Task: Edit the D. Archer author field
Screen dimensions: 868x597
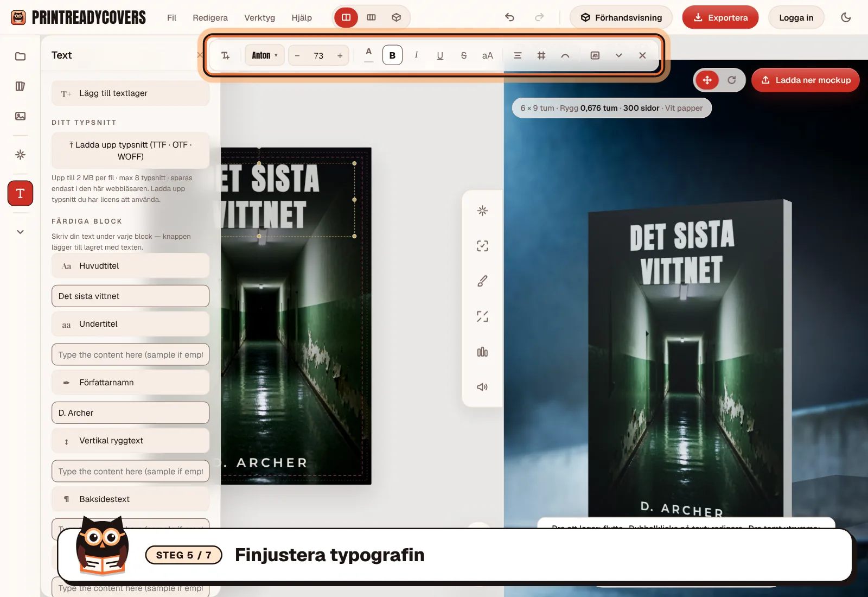Action: click(130, 413)
